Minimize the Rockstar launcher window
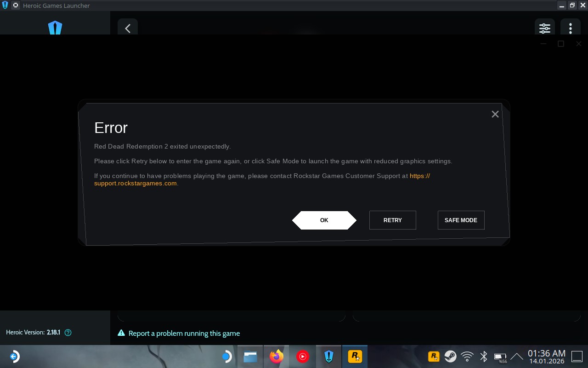588x368 pixels. tap(543, 44)
